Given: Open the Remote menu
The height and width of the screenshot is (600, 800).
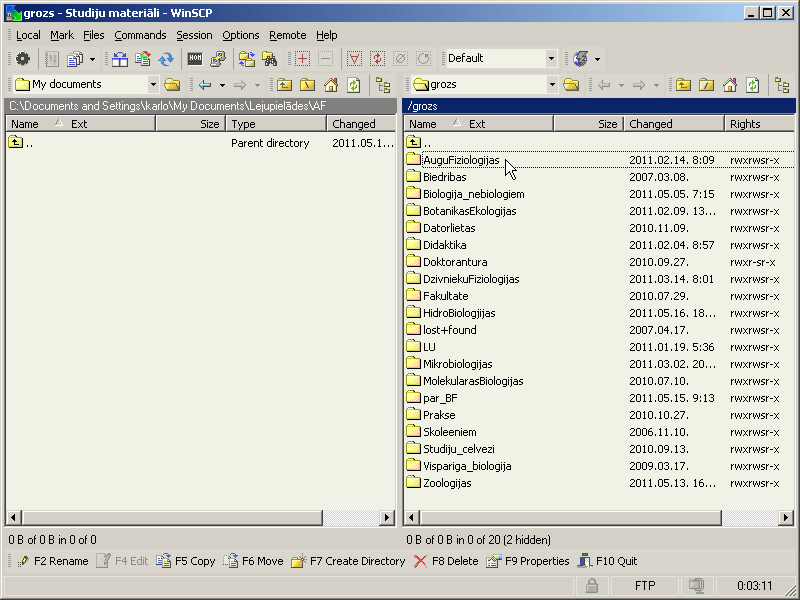Looking at the screenshot, I should [x=288, y=35].
